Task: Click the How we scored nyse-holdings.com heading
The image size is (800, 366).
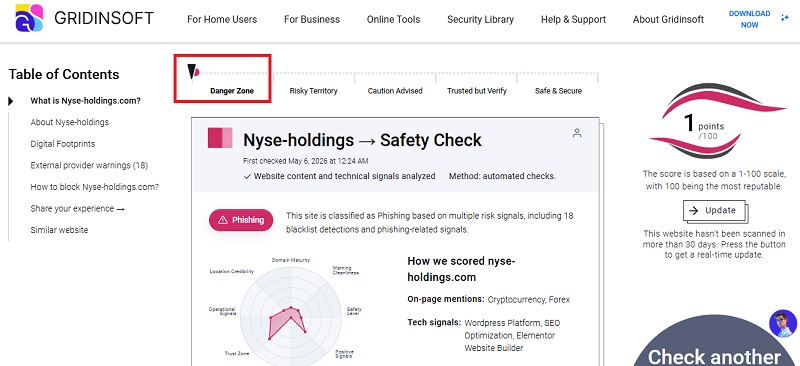Action: (x=461, y=269)
